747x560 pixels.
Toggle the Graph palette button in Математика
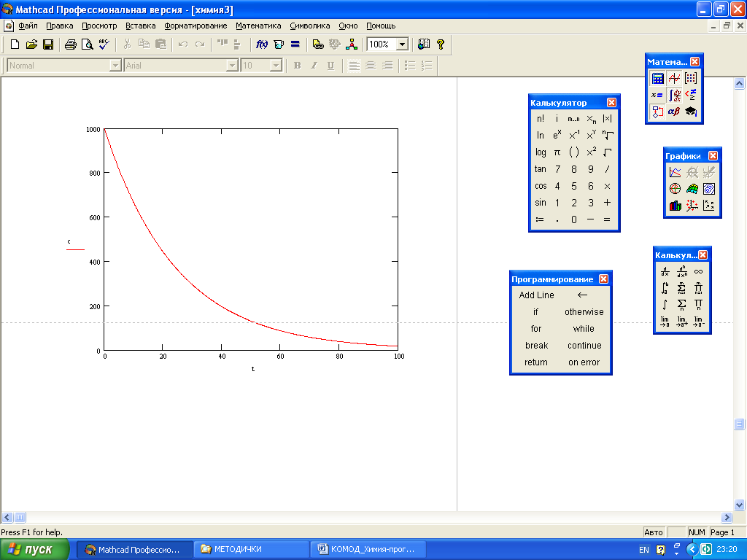674,79
